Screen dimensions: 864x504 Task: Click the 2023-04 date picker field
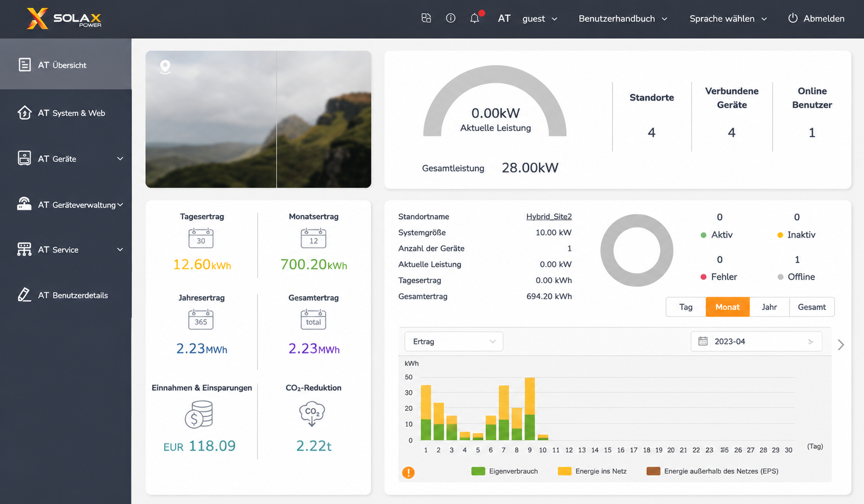pos(756,341)
